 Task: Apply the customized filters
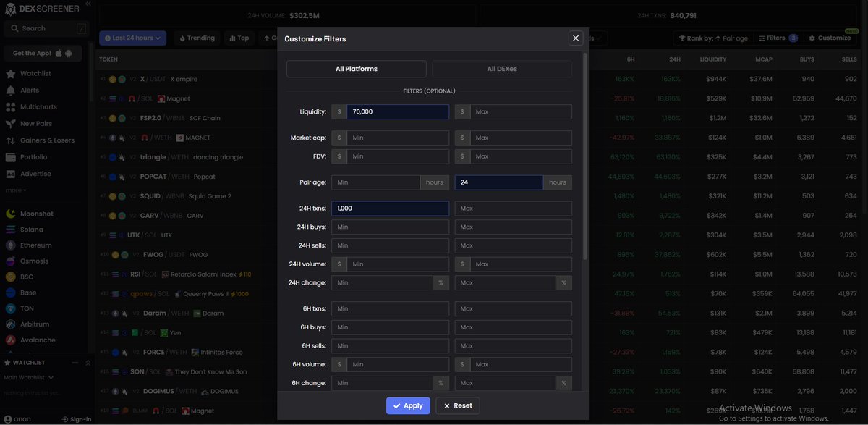[408, 405]
